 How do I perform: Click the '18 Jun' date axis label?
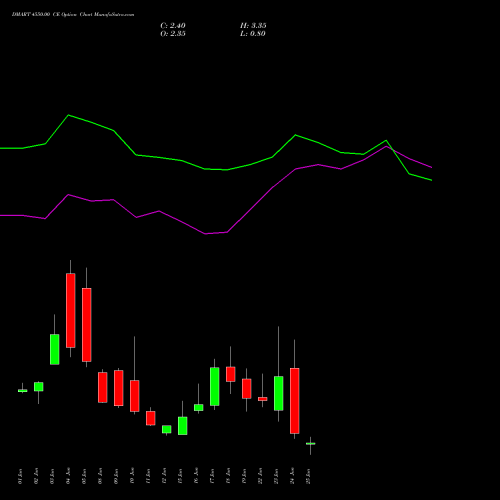point(228,476)
